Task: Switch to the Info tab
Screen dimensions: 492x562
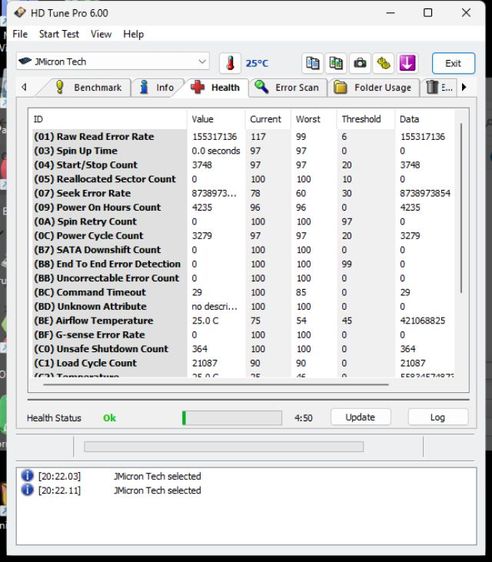Action: coord(157,87)
